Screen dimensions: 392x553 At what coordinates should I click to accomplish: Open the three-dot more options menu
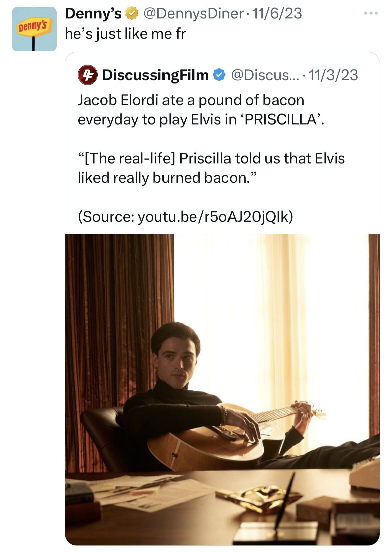371,13
